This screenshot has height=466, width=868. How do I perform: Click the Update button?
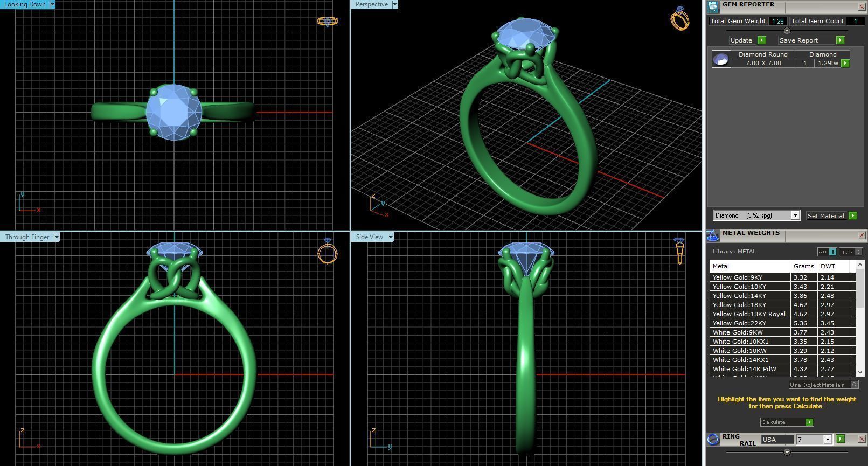point(742,40)
